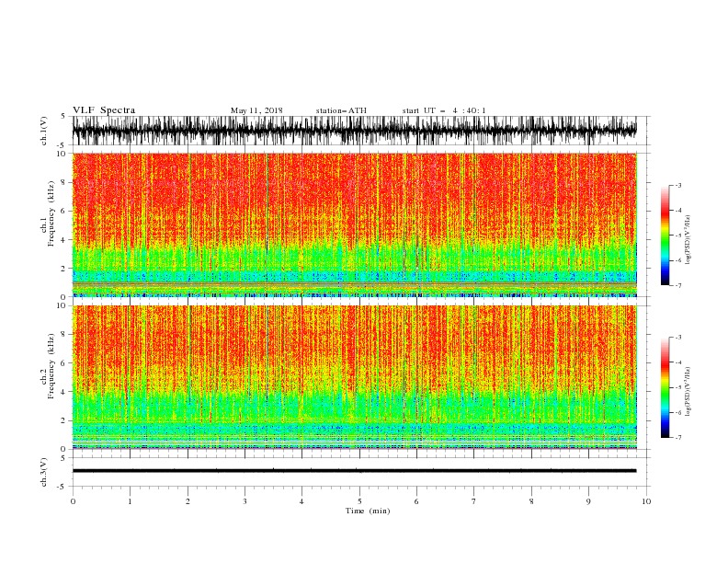Viewport: 728px width, 563px height.
Task: Click the ch.2 color bar log(PSD) label
Action: coord(688,392)
